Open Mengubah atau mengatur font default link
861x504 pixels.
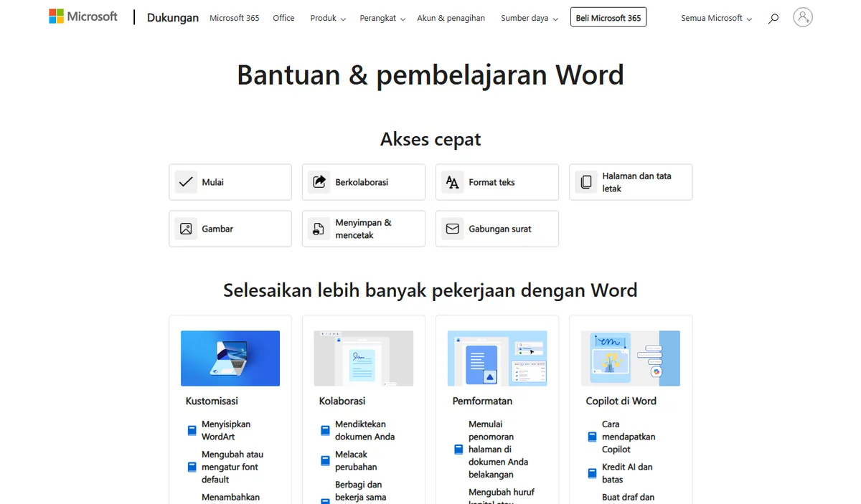coord(232,467)
